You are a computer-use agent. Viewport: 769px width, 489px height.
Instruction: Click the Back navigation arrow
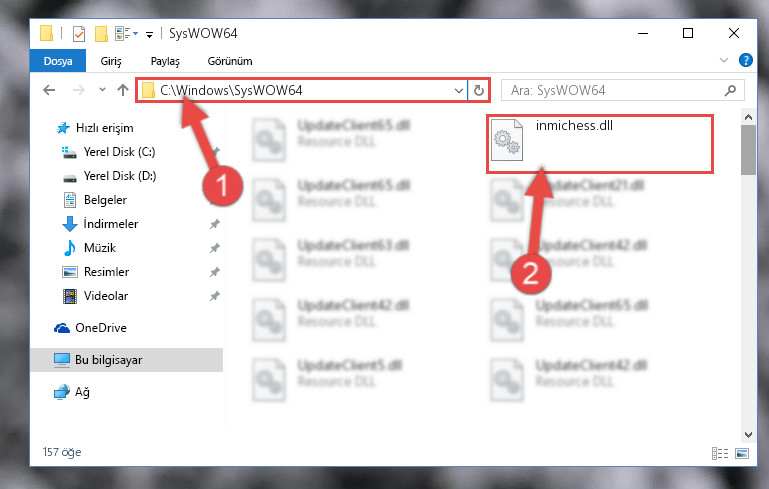pos(49,90)
